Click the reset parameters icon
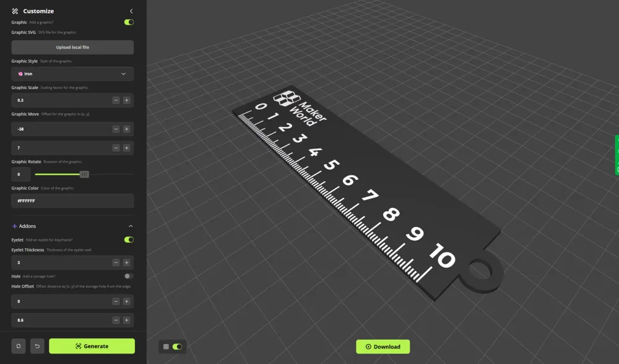The height and width of the screenshot is (364, 619). click(x=20, y=346)
